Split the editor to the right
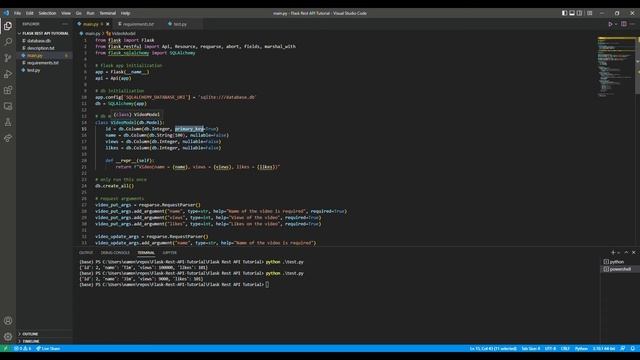The height and width of the screenshot is (360, 640). pos(624,24)
